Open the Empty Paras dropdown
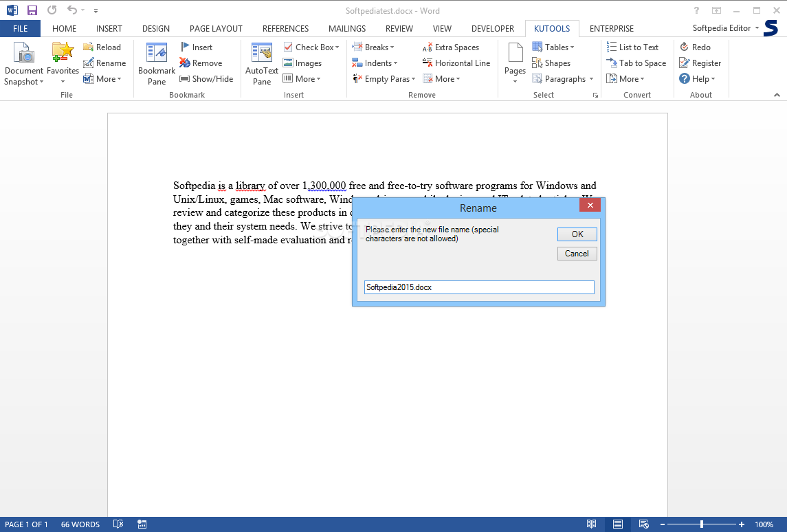The width and height of the screenshot is (787, 532). (384, 79)
